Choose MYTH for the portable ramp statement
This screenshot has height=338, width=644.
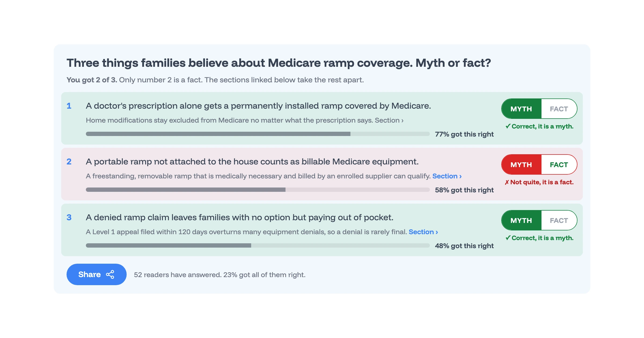click(521, 164)
